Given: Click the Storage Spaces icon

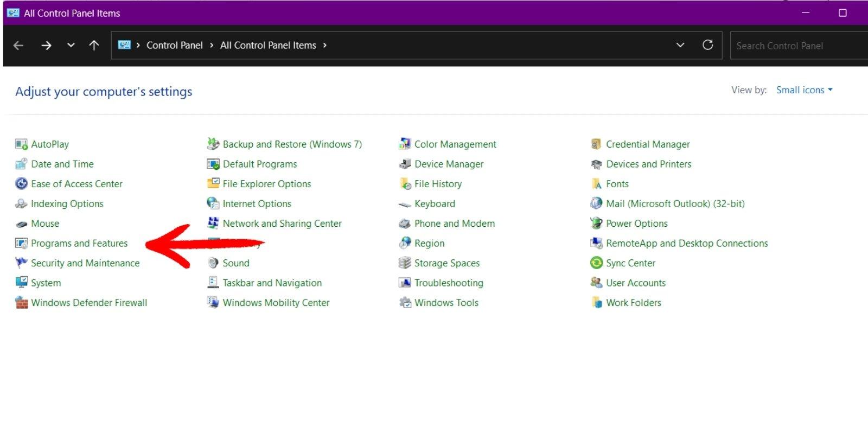Looking at the screenshot, I should [405, 263].
